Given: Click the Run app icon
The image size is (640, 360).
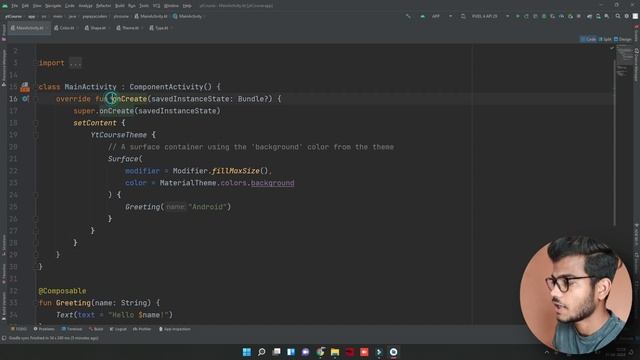Looking at the screenshot, I should click(518, 16).
